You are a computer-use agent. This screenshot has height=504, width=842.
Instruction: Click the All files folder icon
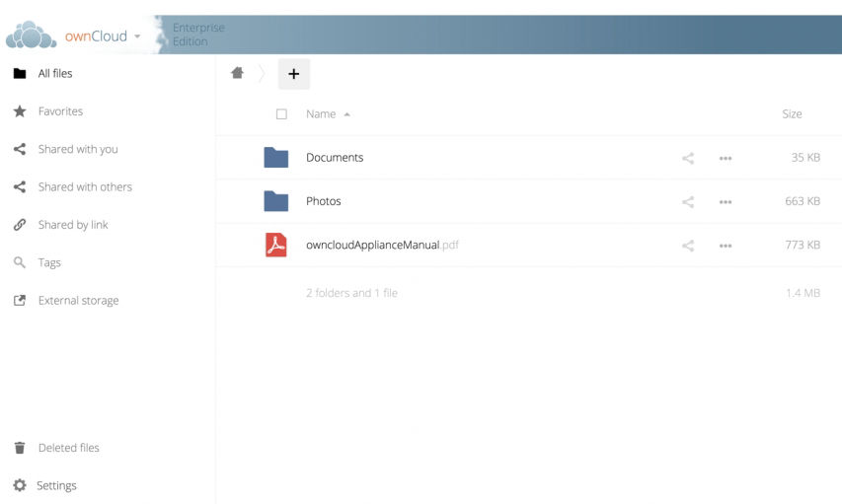20,74
